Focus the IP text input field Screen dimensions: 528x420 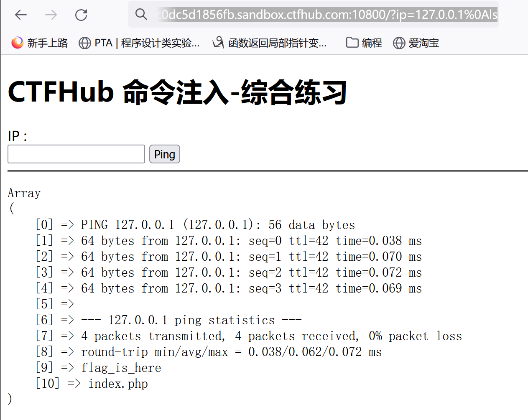77,154
